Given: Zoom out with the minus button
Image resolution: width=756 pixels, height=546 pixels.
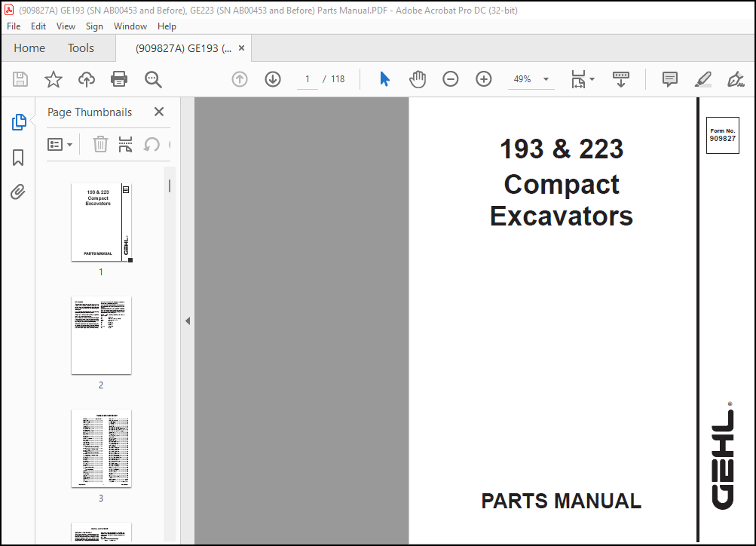Looking at the screenshot, I should 450,79.
